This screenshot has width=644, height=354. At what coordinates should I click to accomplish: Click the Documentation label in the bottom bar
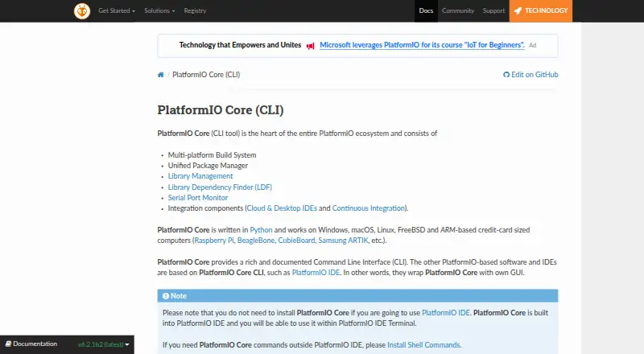point(35,344)
